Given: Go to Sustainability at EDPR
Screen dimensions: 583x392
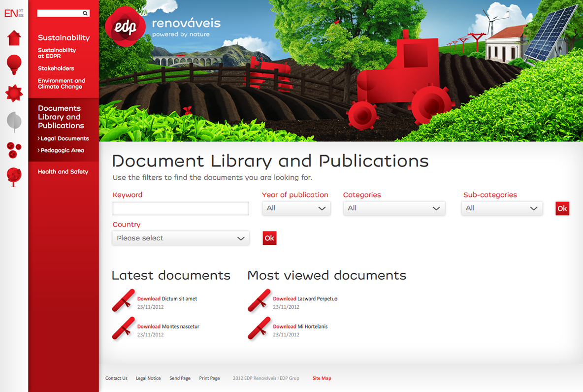Looking at the screenshot, I should click(57, 53).
